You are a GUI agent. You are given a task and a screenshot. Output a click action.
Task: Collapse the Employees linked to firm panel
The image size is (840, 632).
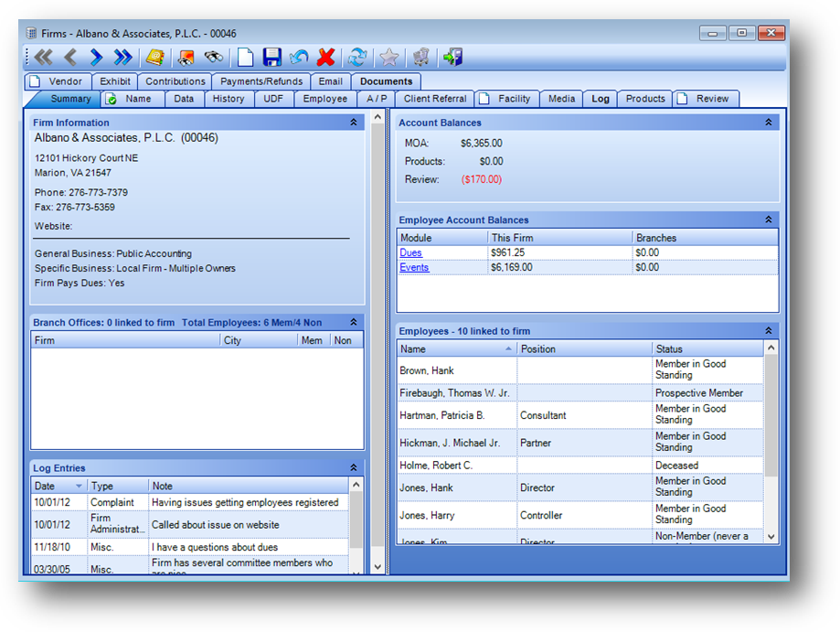(768, 330)
